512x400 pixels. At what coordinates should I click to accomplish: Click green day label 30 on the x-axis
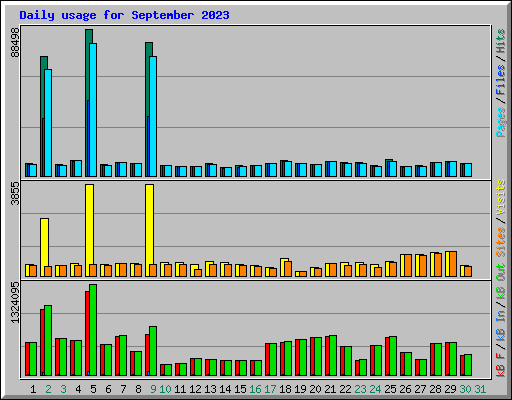(x=465, y=389)
